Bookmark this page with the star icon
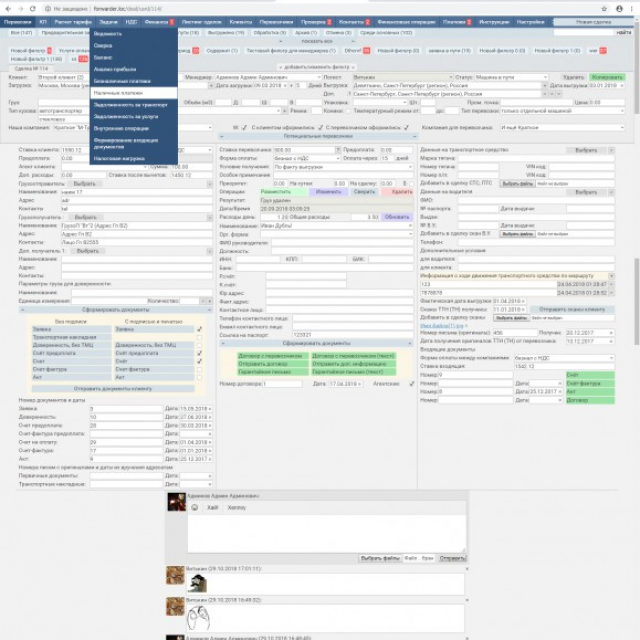Viewport: 640px width, 640px height. pyautogui.click(x=604, y=9)
